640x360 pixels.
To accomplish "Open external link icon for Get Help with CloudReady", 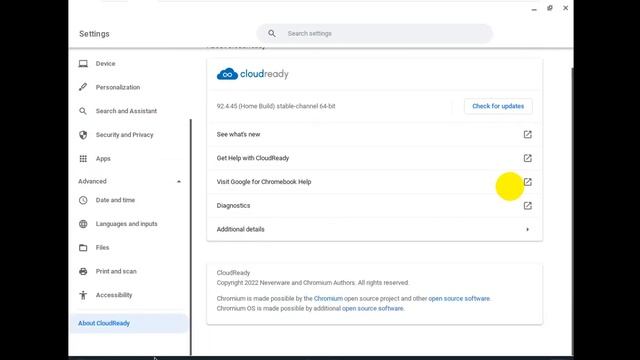I will click(528, 158).
